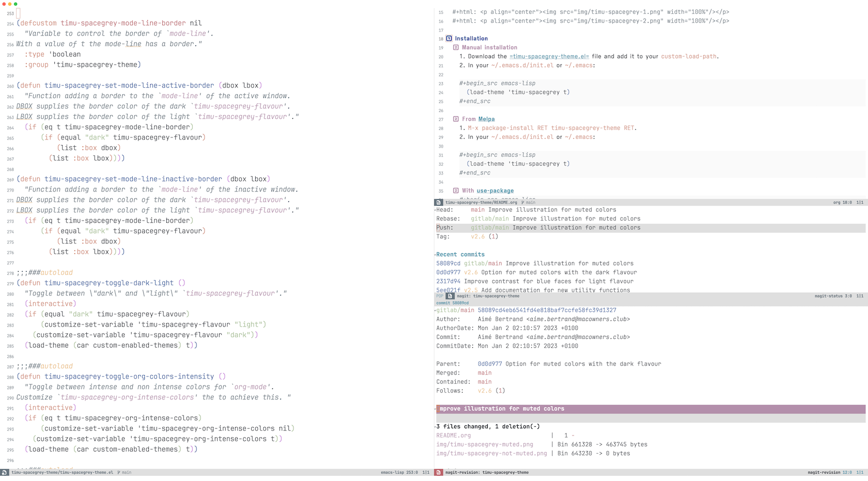Screen dimensions: 868x481
Task: Click img/timu-spacegrey-not-muted.png in diffstat
Action: click(491, 454)
